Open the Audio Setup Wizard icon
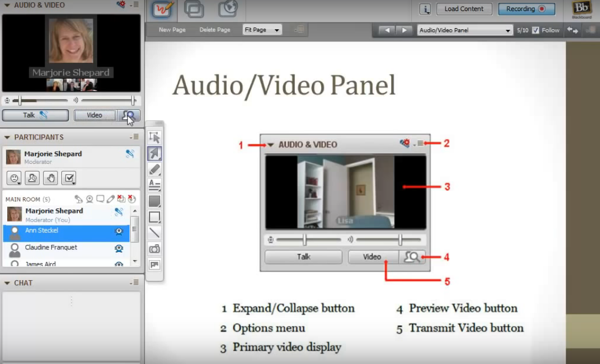Screen dimensions: 600x364 pyautogui.click(x=121, y=4)
